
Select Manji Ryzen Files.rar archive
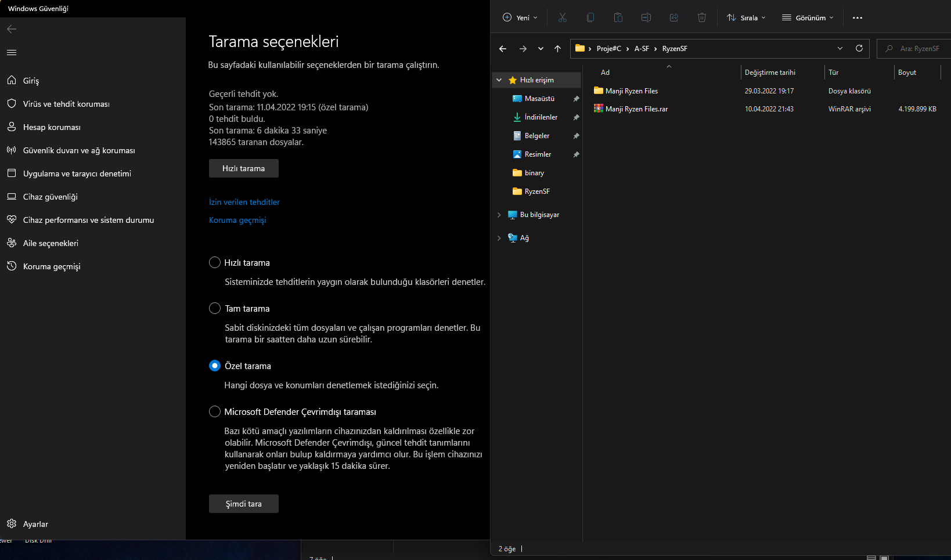click(636, 109)
